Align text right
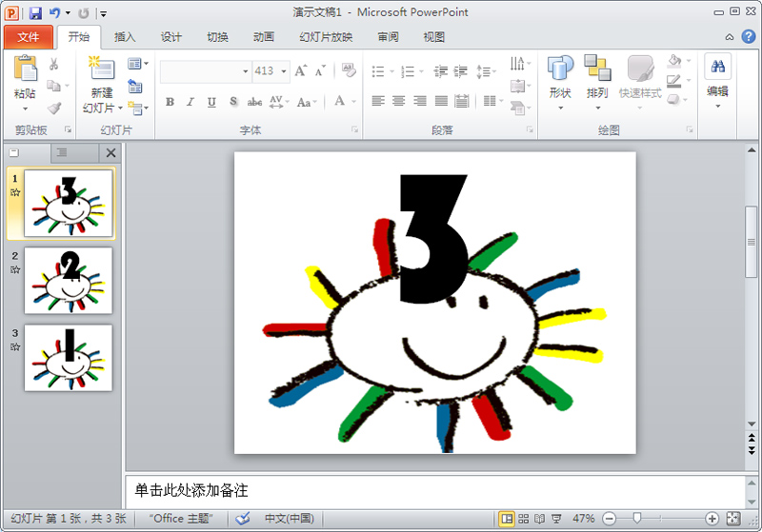Image resolution: width=762 pixels, height=532 pixels. point(420,101)
